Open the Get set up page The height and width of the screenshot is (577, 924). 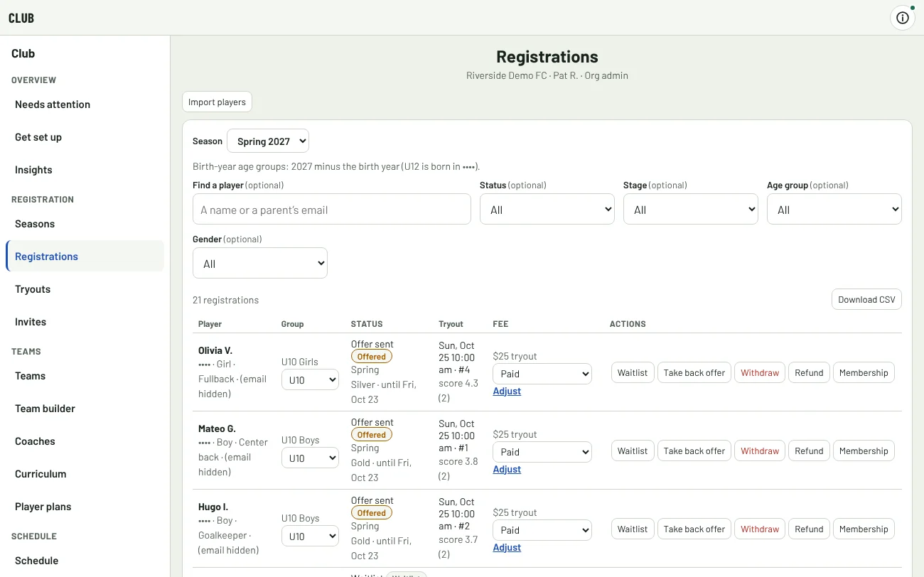(x=85, y=137)
